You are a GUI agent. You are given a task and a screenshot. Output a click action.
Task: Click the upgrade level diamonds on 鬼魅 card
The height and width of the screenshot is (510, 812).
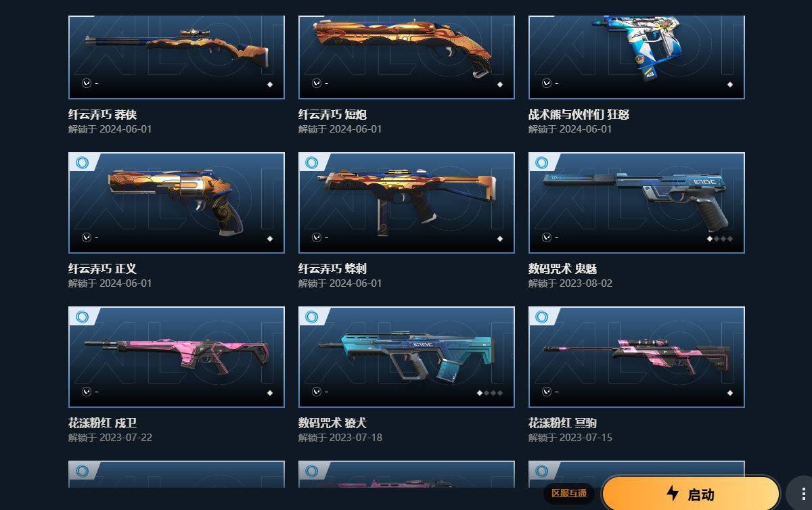[720, 239]
